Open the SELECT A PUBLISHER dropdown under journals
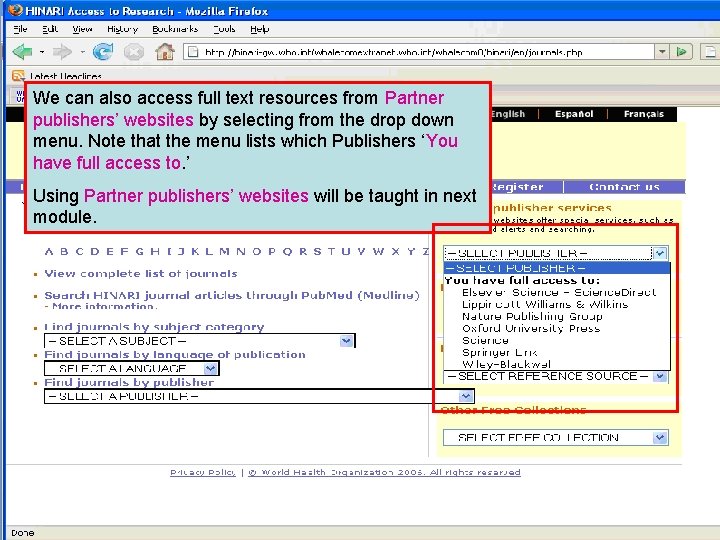This screenshot has width=720, height=540. [x=259, y=396]
